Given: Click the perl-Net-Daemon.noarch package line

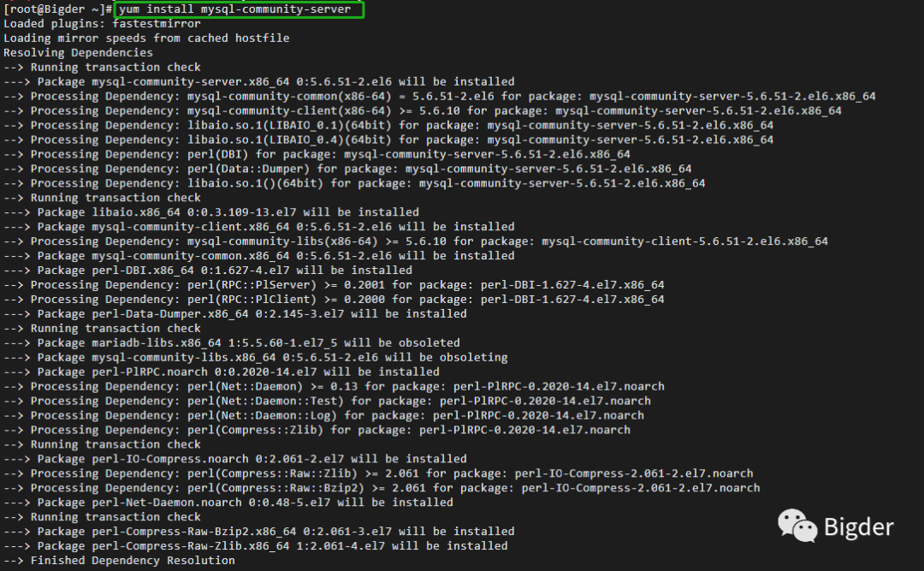Looking at the screenshot, I should click(228, 503).
